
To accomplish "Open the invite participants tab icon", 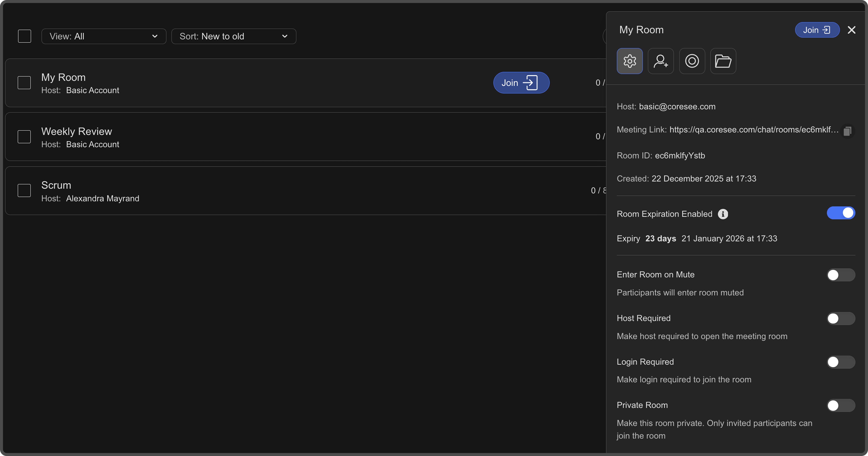I will [661, 61].
